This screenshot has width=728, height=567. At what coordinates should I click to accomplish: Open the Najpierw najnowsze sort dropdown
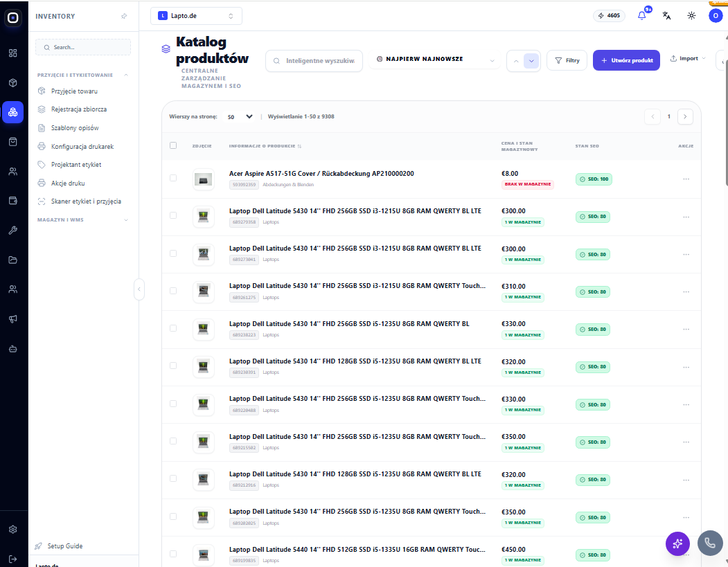(x=434, y=60)
